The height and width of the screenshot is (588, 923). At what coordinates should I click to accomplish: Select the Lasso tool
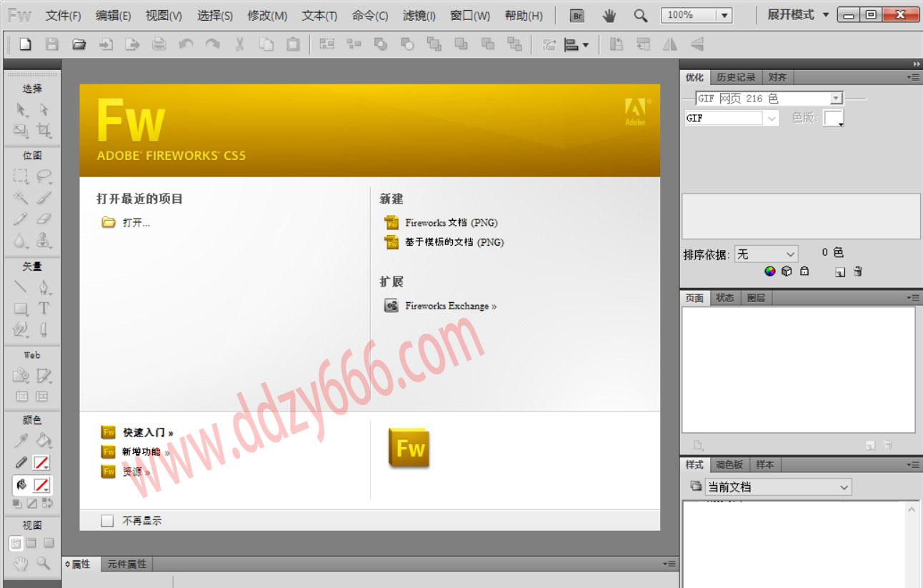click(44, 176)
